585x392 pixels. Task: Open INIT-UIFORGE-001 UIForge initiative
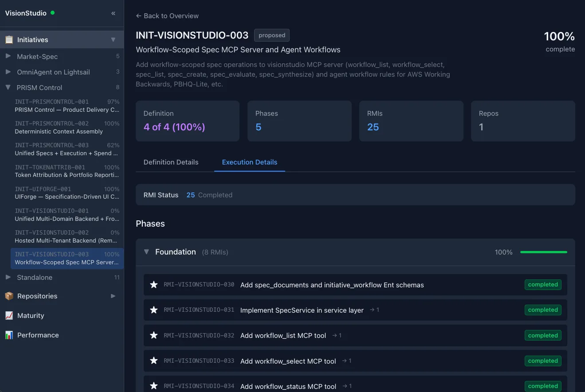pos(67,193)
